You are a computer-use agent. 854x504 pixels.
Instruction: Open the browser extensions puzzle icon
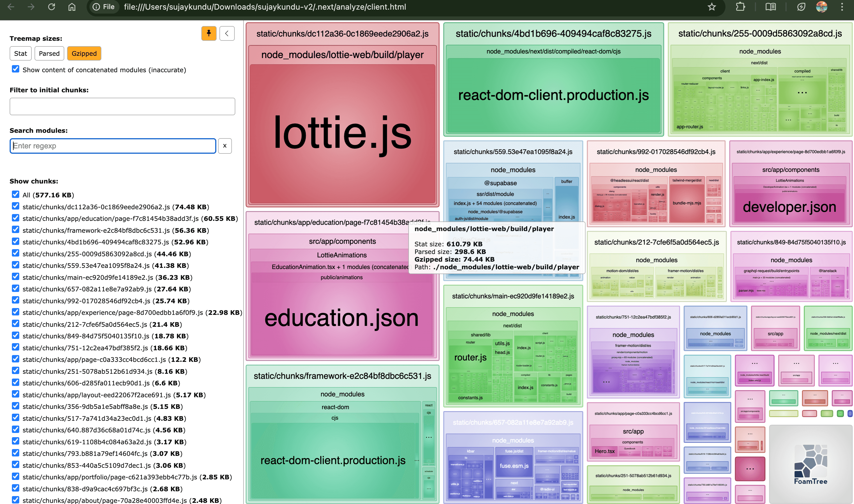740,7
